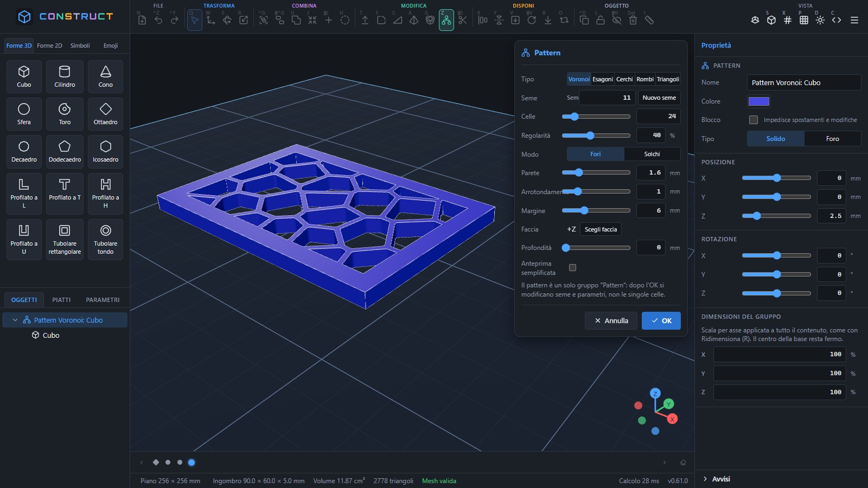Click the new file icon in FILE
The image size is (868, 488).
(x=142, y=20)
